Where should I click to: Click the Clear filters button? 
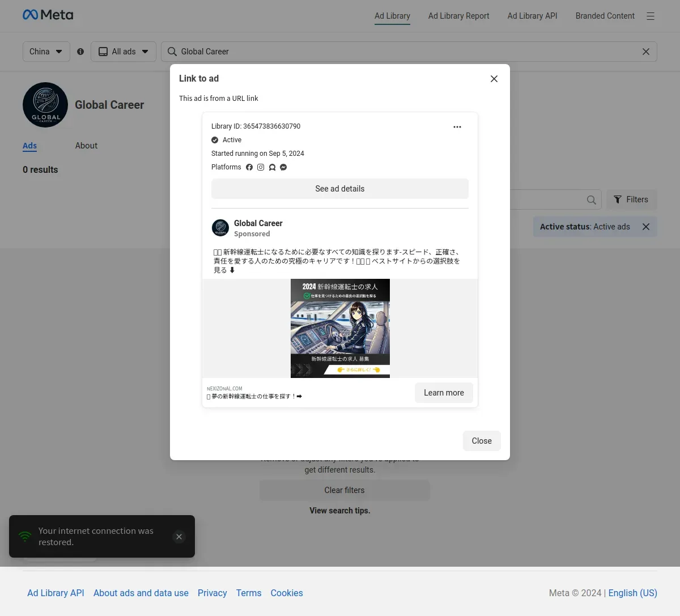345,490
